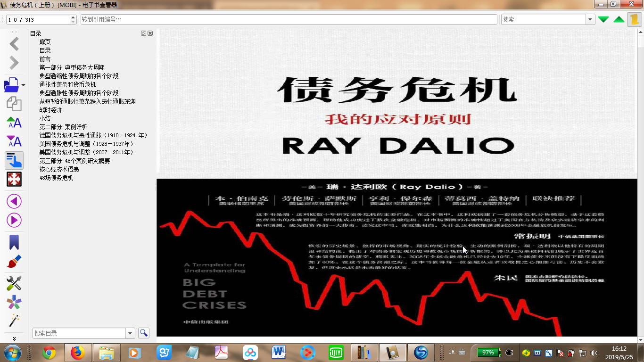Click the magic wand icon in the sidebar

[14, 321]
